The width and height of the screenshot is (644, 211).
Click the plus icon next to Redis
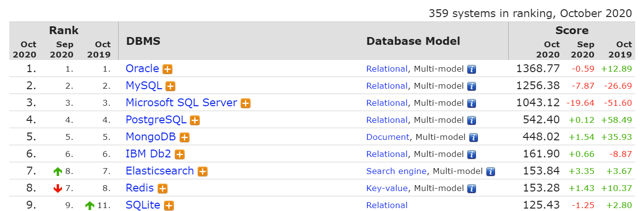163,189
